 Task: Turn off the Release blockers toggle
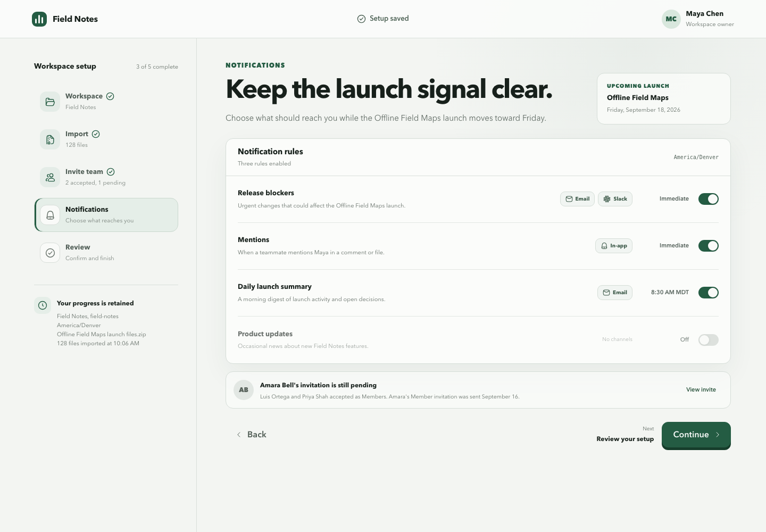pos(709,199)
